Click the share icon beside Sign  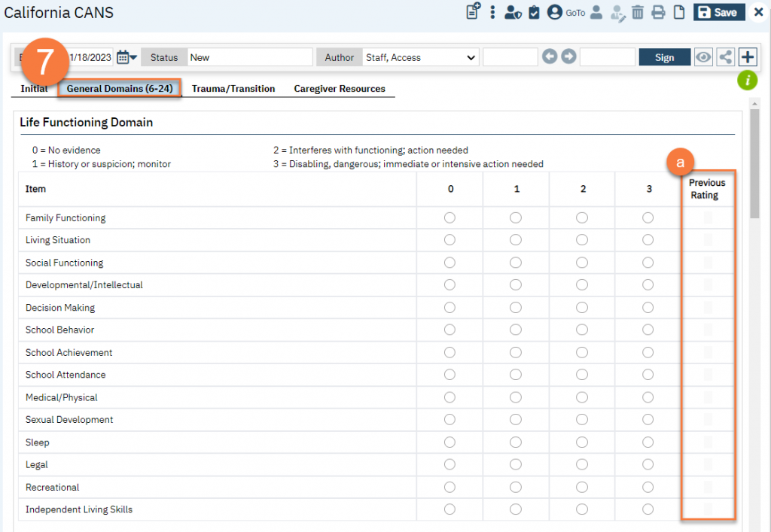point(726,57)
